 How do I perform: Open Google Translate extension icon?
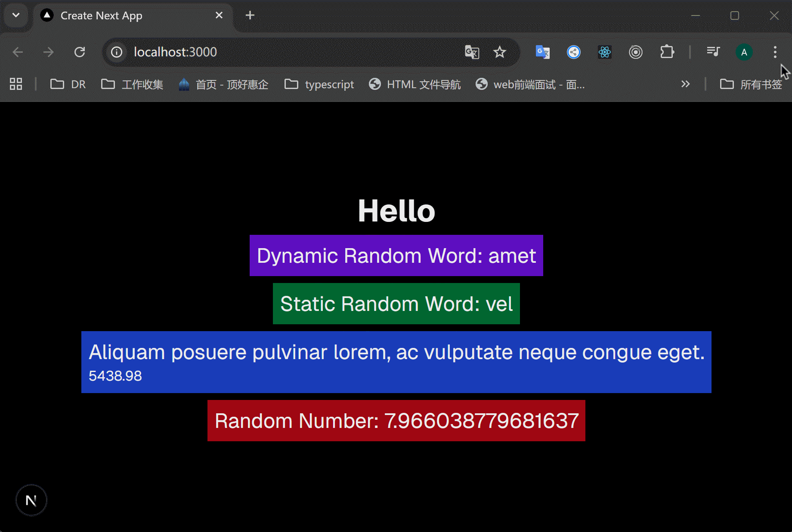click(x=542, y=52)
